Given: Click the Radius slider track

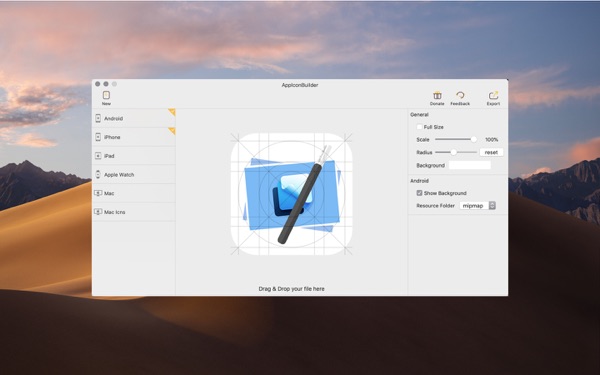Looking at the screenshot, I should click(x=456, y=152).
